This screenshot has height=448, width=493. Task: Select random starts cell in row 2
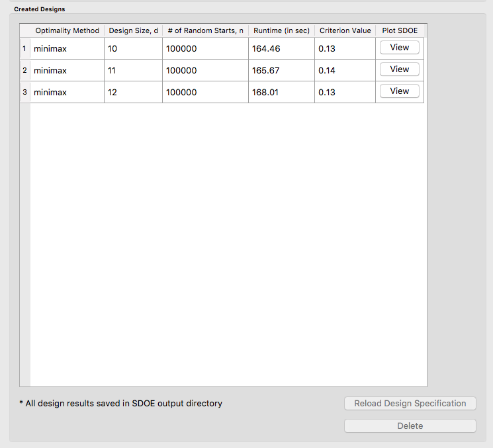[x=205, y=70]
